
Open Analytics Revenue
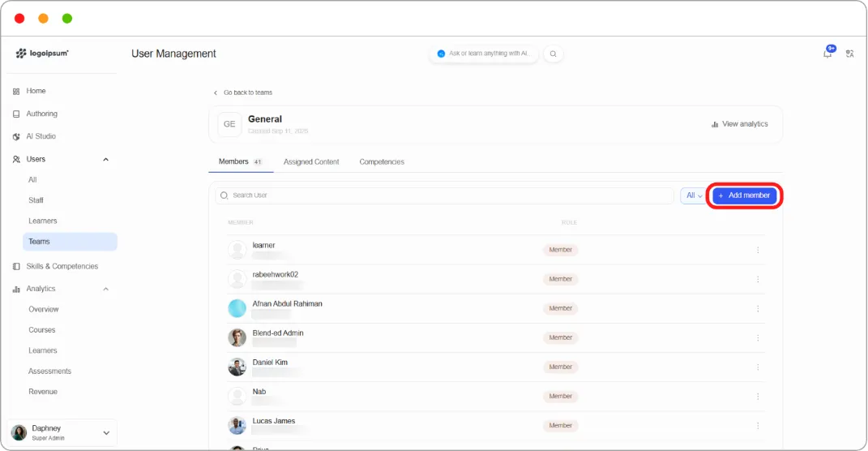43,392
